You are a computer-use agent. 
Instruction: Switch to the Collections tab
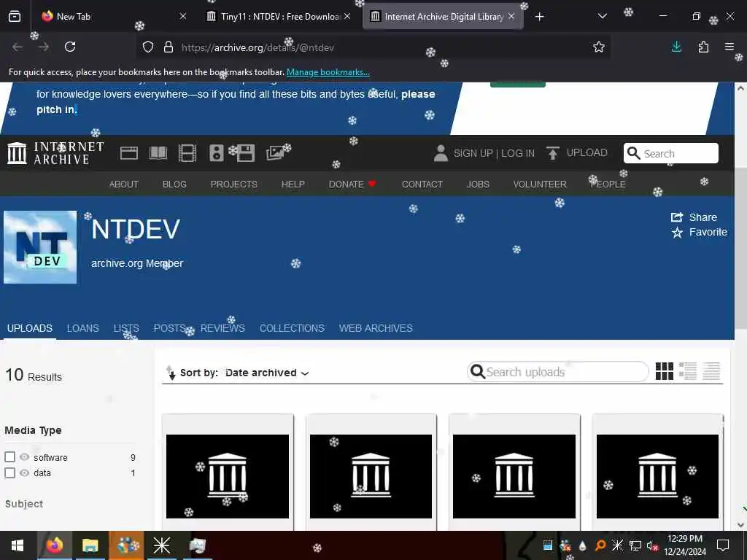[292, 328]
